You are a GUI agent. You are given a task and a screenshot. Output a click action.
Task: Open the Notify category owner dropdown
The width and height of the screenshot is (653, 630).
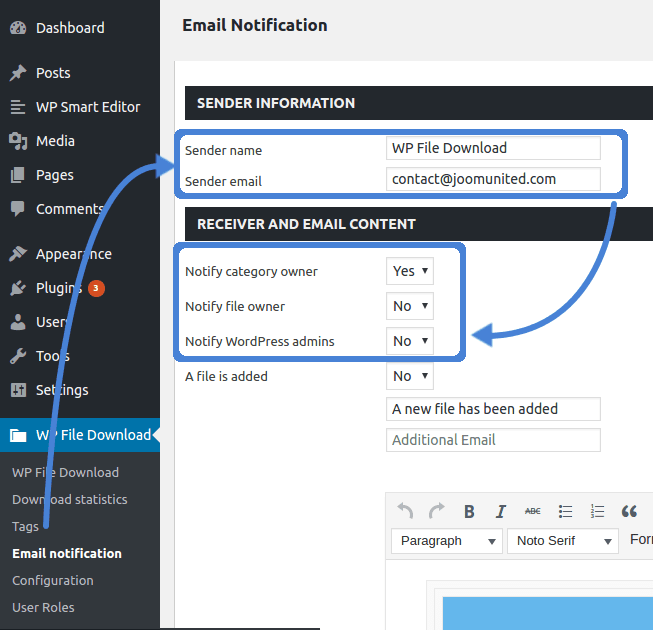[410, 271]
